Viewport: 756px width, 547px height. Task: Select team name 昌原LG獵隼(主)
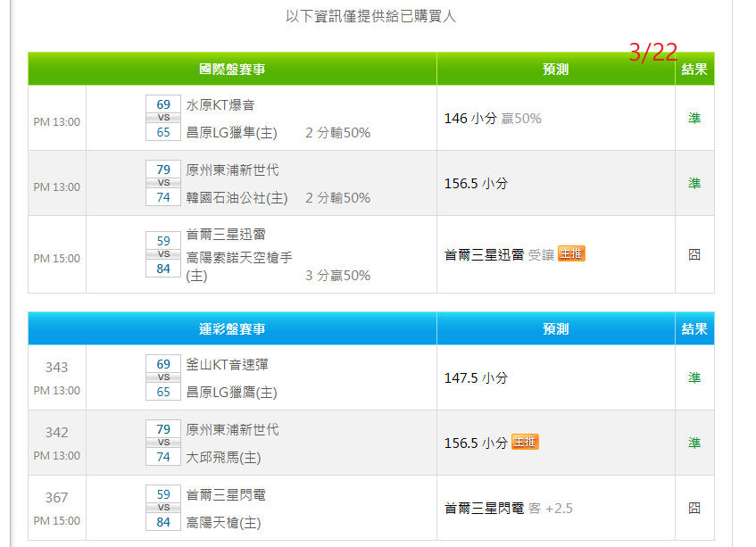point(231,133)
